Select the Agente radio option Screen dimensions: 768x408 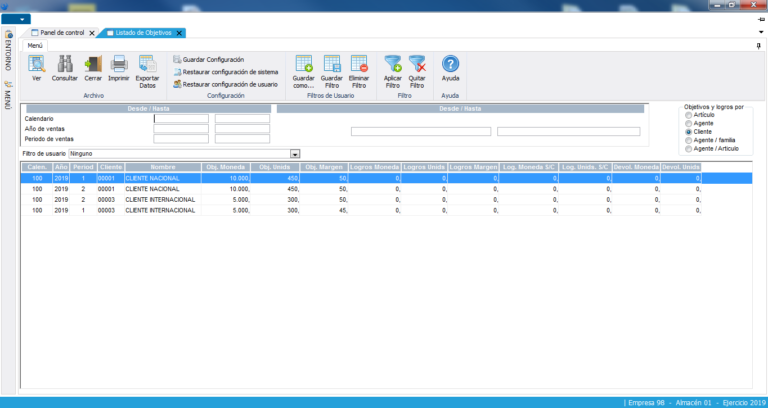688,123
